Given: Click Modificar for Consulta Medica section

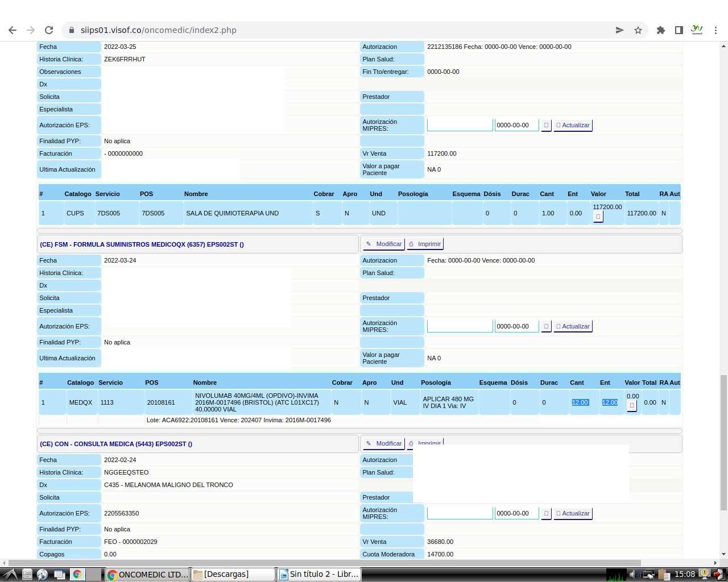Looking at the screenshot, I should coord(384,443).
